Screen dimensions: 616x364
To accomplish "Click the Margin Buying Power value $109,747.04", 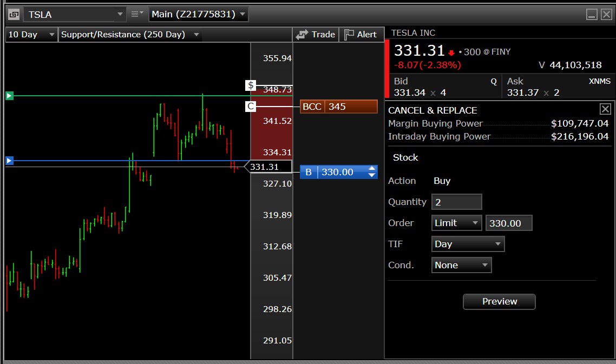I will (x=580, y=124).
